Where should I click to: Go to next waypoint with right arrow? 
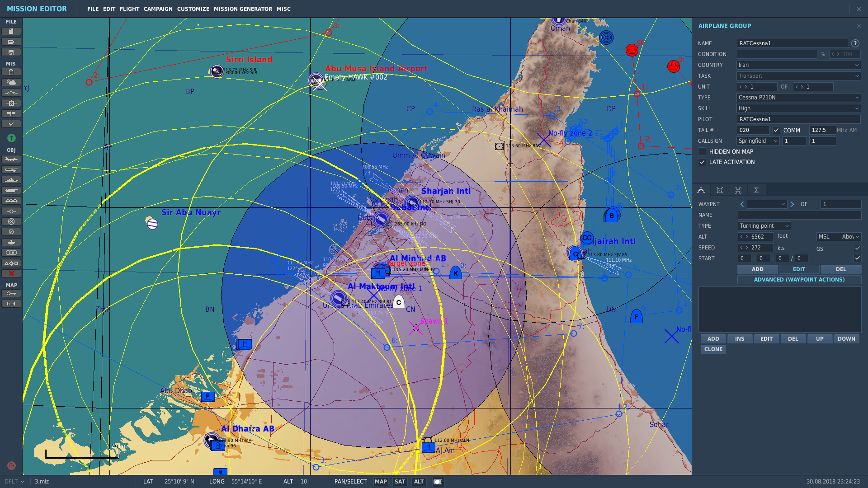[x=792, y=204]
